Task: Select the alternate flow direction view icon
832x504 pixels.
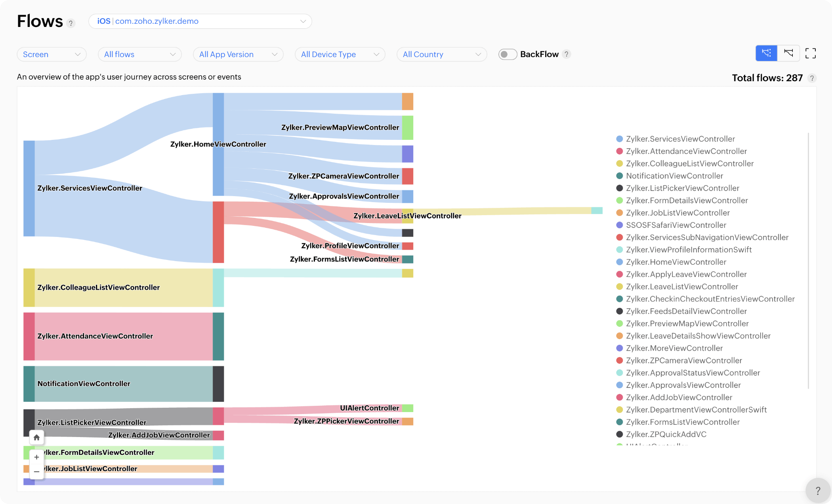Action: click(788, 53)
